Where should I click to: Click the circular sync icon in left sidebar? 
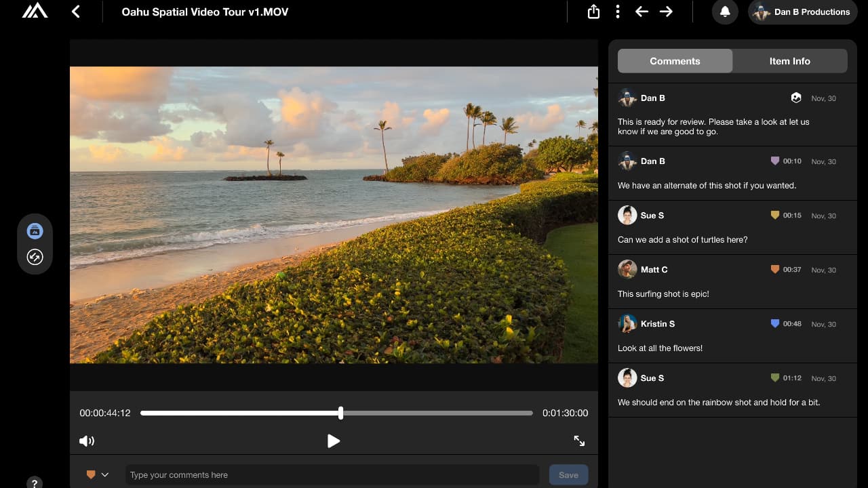[35, 257]
